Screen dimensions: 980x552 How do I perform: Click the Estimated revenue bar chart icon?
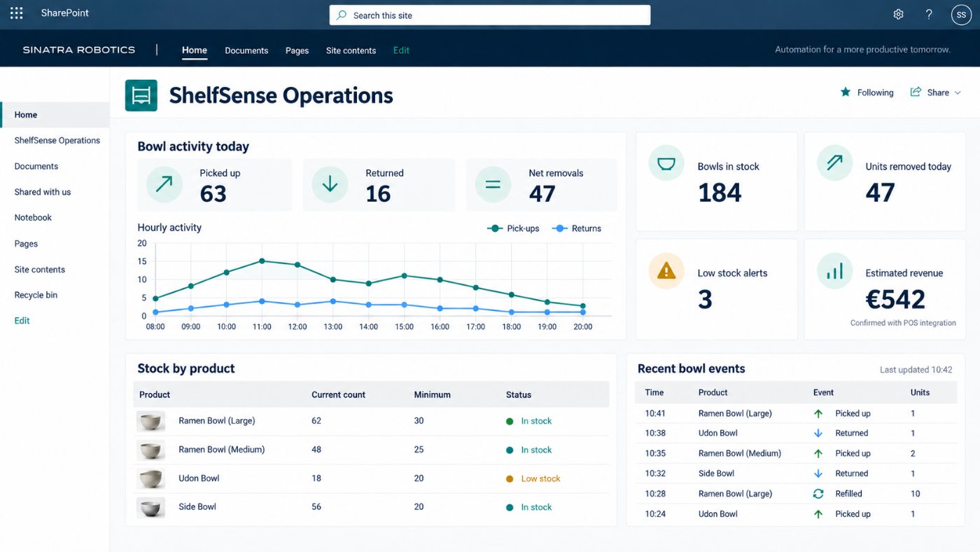pyautogui.click(x=834, y=271)
